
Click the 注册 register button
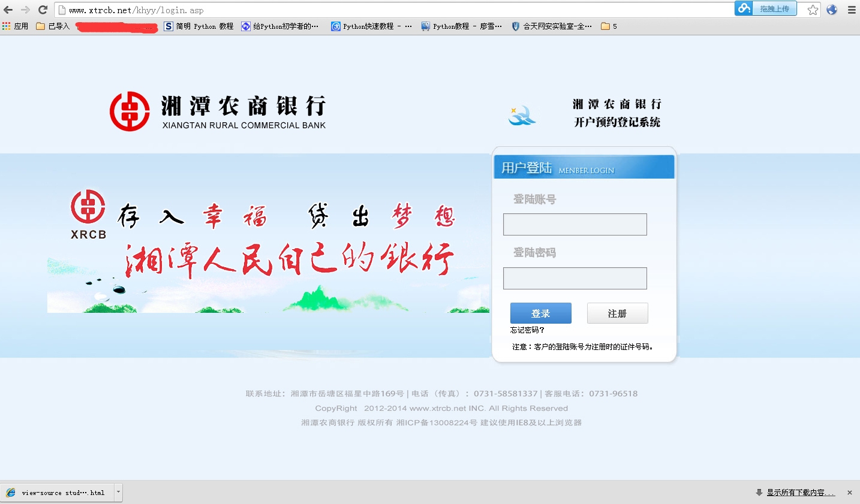617,313
